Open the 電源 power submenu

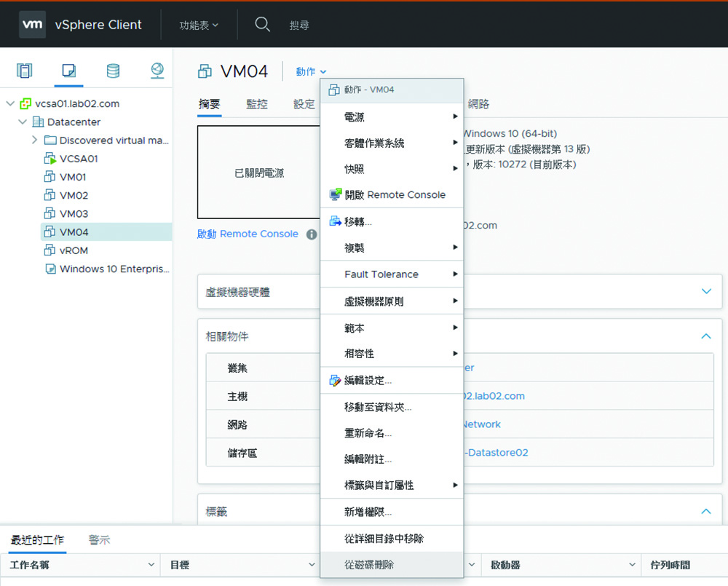(392, 116)
